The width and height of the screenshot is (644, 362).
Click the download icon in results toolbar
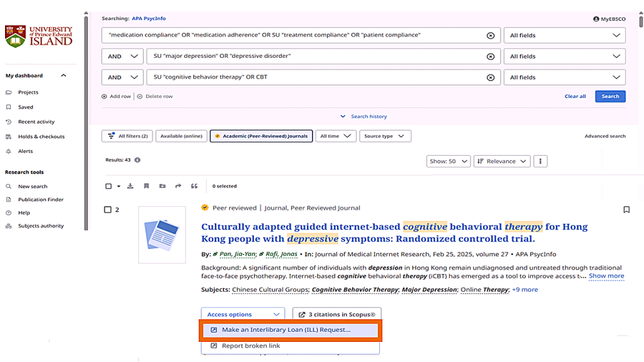click(x=131, y=186)
